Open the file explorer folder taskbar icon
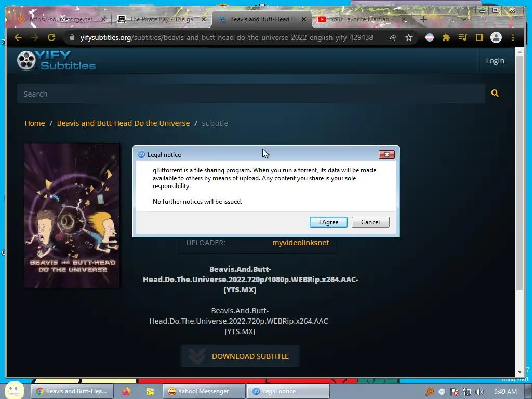Viewport: 532px width, 399px height. pyautogui.click(x=150, y=391)
